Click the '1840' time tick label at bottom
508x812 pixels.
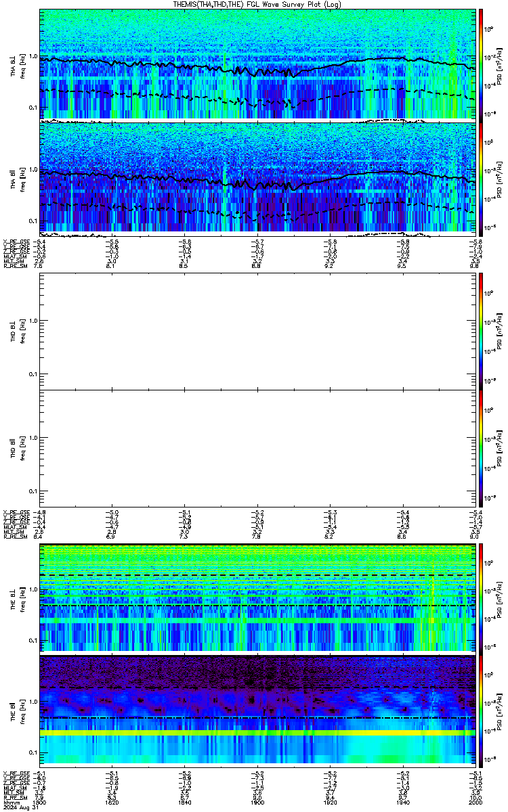point(185,803)
